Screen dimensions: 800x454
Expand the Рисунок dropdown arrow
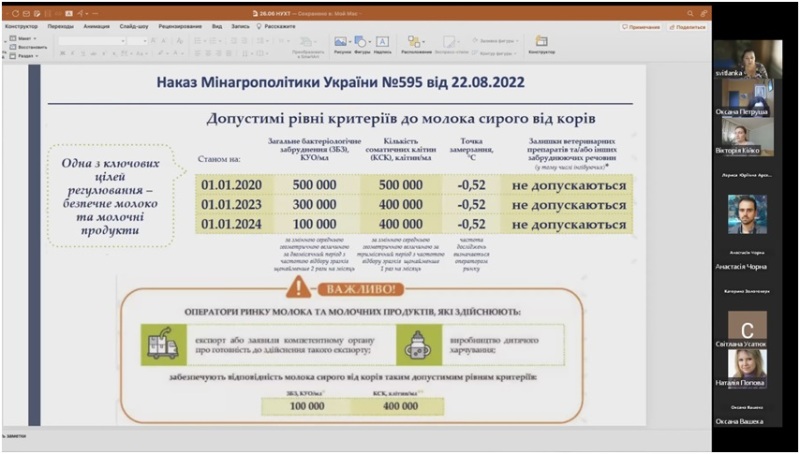click(x=349, y=42)
